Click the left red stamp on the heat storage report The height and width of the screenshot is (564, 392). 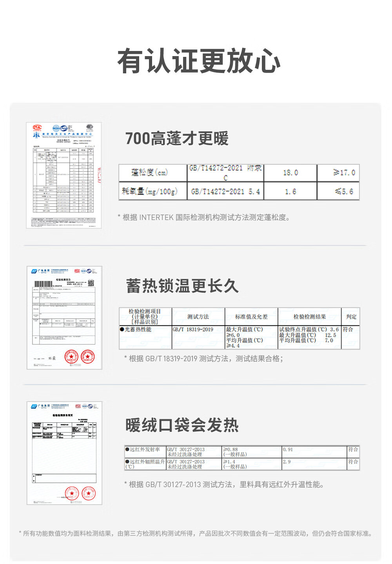(71, 356)
